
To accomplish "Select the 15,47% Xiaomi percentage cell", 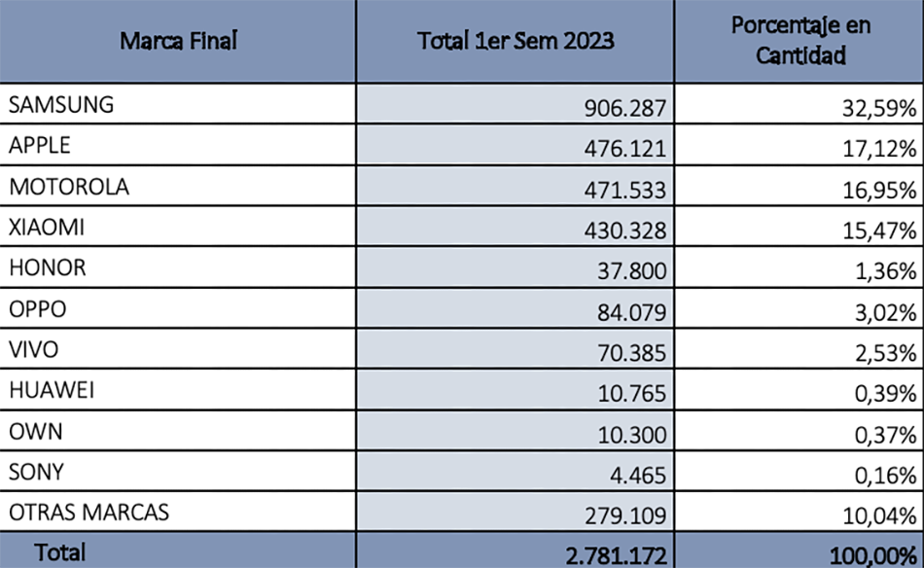I will click(x=800, y=227).
